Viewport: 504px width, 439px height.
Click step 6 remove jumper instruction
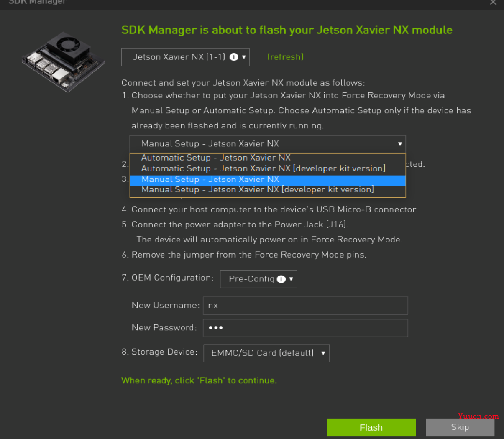tap(244, 255)
